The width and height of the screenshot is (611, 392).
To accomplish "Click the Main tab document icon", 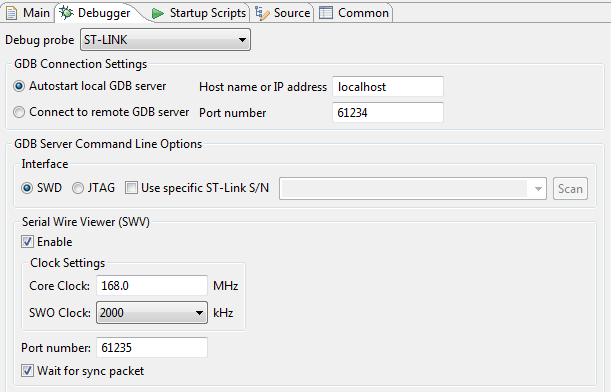I will point(11,13).
